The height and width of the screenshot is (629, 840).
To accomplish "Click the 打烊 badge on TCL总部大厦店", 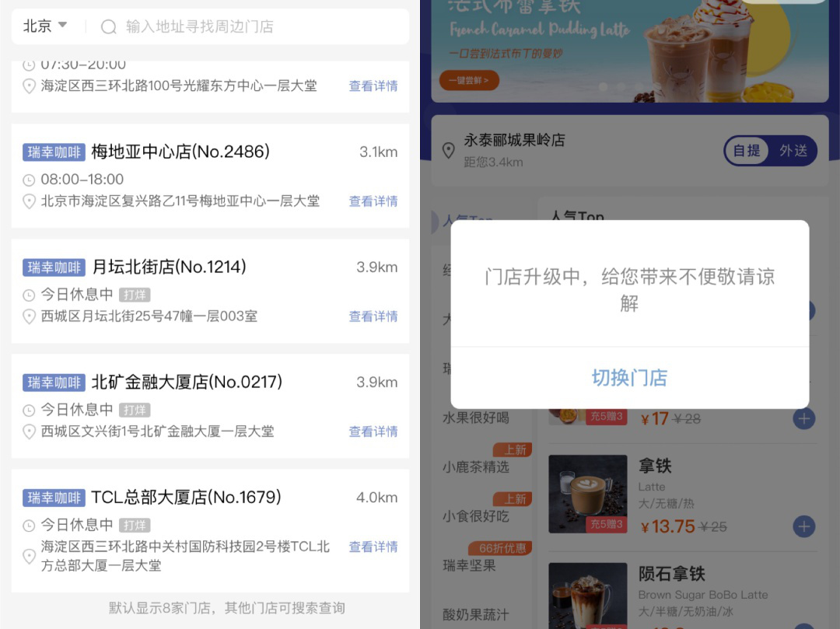I will point(134,525).
